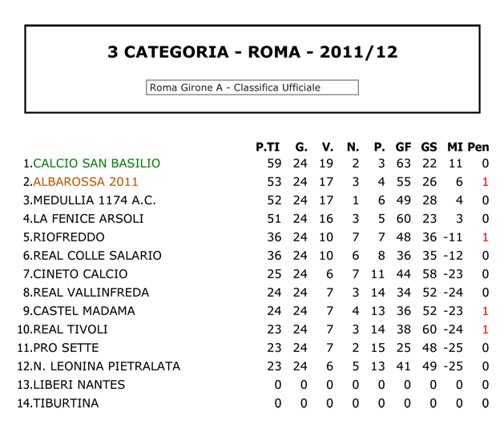Click the P.TI points column header
The height and width of the screenshot is (441, 504).
coord(268,147)
